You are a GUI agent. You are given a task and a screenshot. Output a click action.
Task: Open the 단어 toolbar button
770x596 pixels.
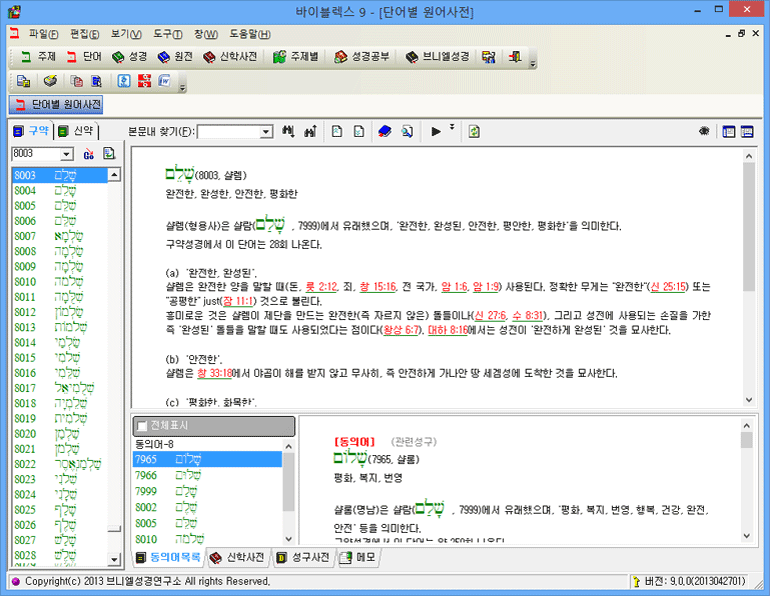84,57
